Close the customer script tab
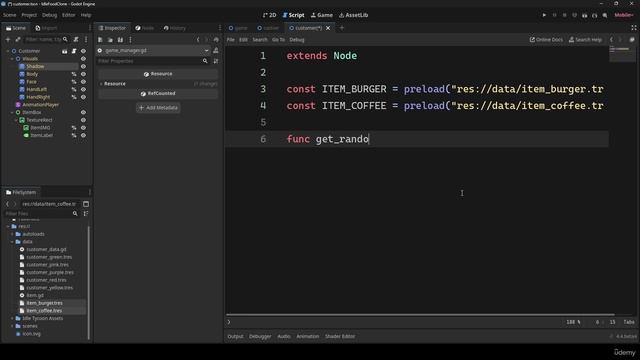Screen dimensions: 640x360 [328, 28]
